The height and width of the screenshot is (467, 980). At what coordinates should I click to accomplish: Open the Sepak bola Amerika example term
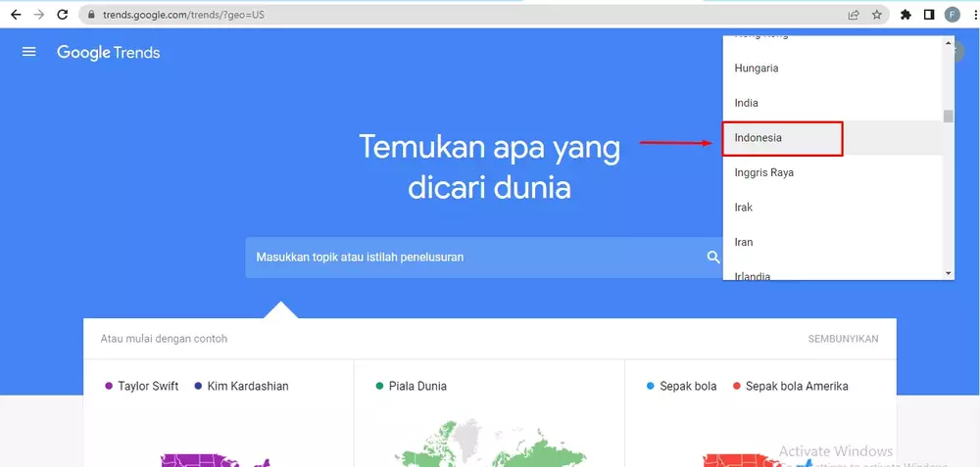pos(797,387)
